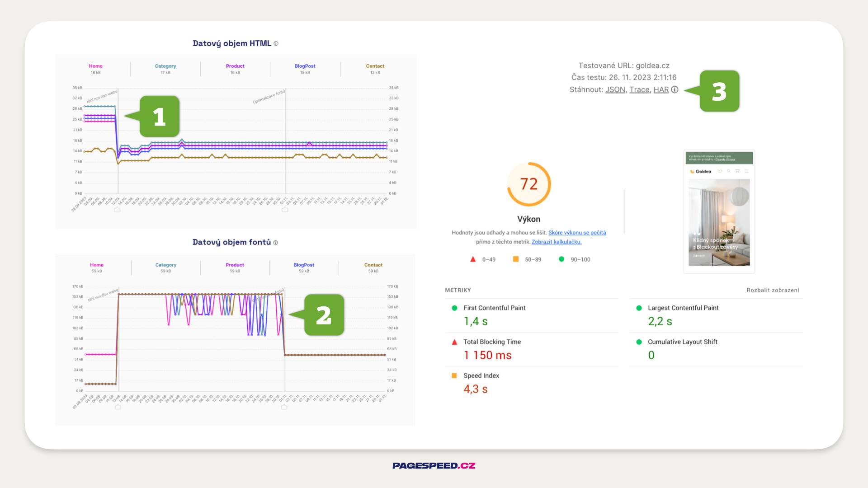Screen dimensions: 868x488
Task: Select Product series in fonts chart legend
Action: coord(235,267)
